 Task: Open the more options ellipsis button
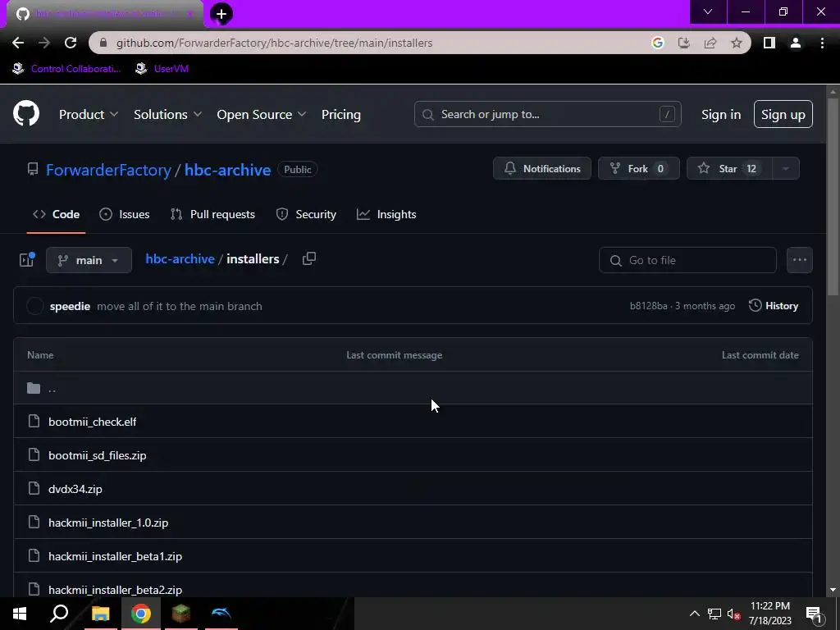(x=799, y=260)
